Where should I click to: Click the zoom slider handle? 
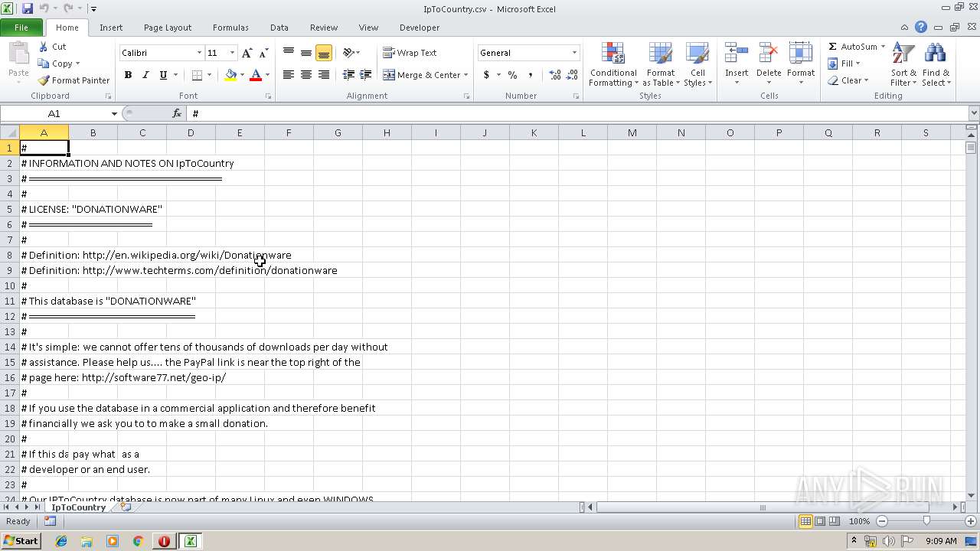(926, 521)
